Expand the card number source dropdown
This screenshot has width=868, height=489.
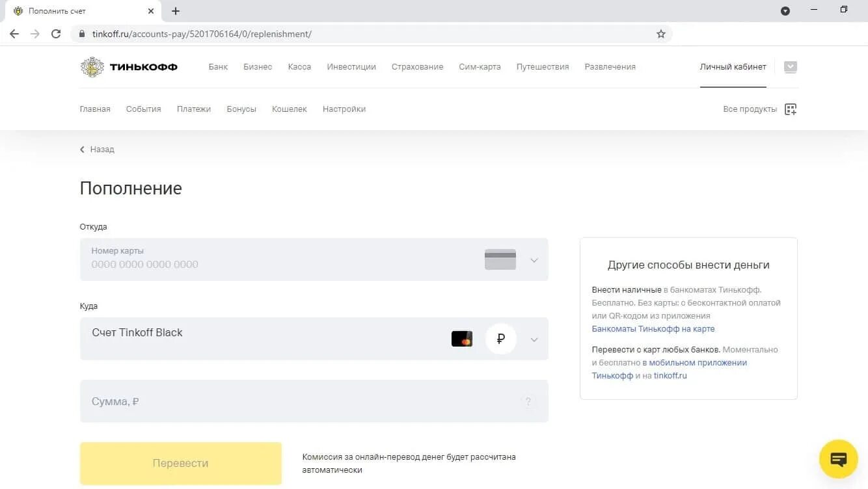pos(534,260)
